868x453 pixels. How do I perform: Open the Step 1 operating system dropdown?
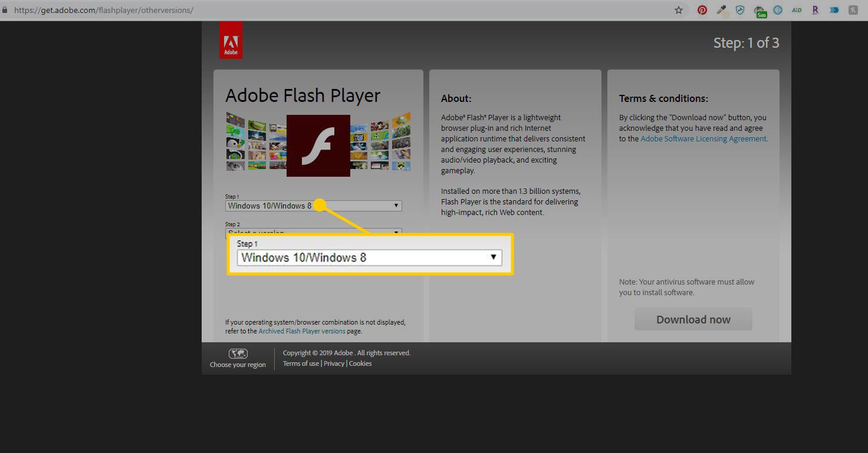point(314,206)
